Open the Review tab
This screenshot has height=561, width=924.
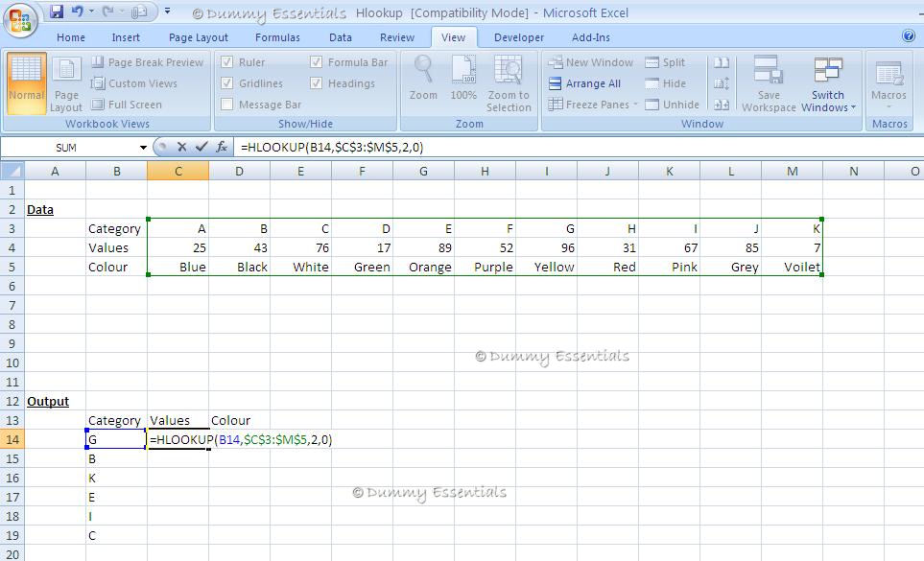[396, 37]
